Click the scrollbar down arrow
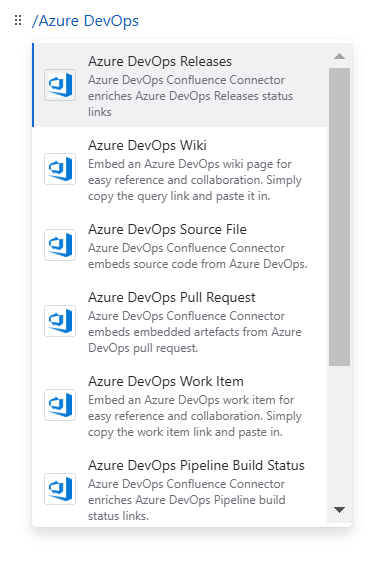 coord(340,510)
